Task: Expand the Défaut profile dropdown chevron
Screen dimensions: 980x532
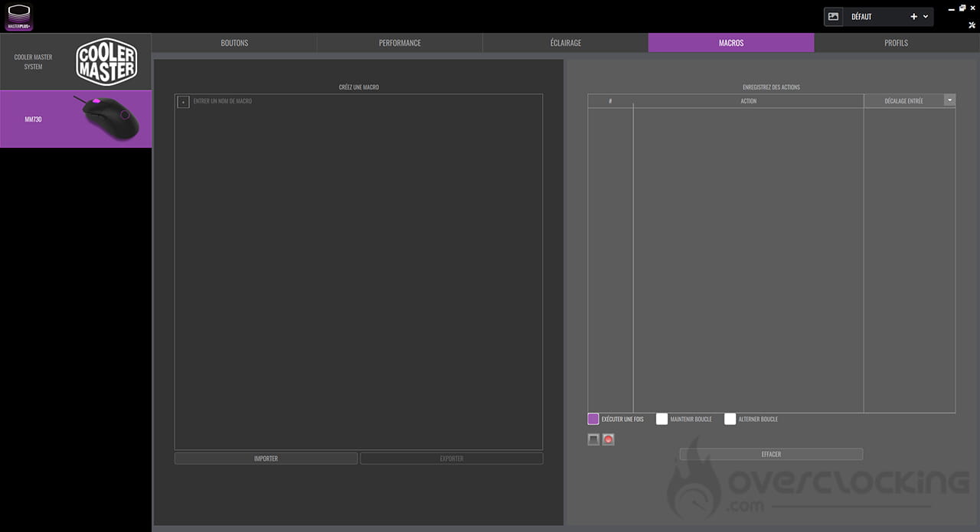Action: click(926, 17)
